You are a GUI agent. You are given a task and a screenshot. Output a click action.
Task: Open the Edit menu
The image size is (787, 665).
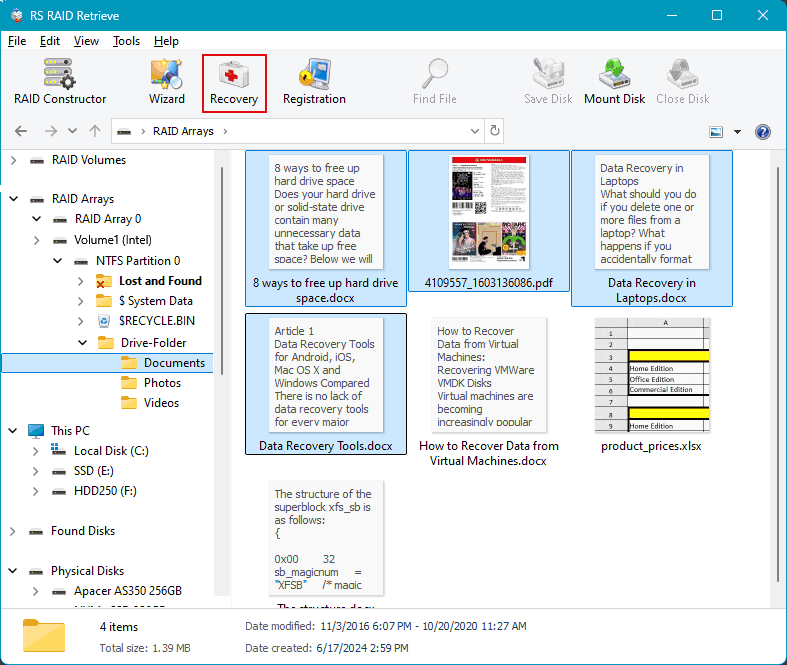point(50,41)
